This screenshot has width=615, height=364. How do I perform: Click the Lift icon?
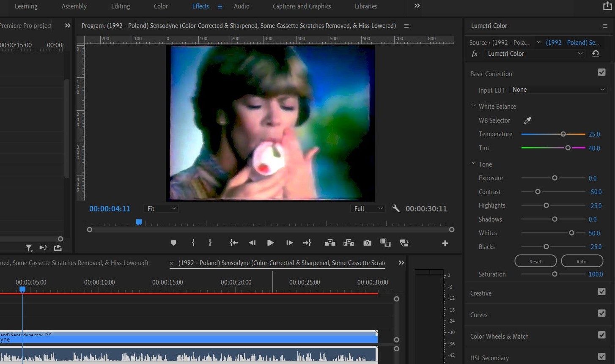point(330,243)
